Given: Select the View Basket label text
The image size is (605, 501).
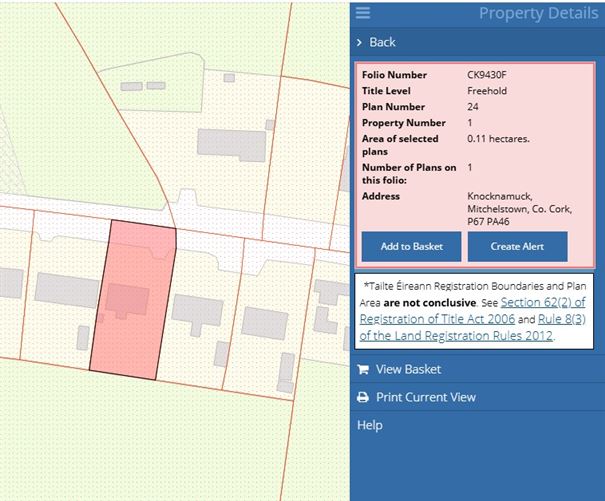Looking at the screenshot, I should (408, 369).
